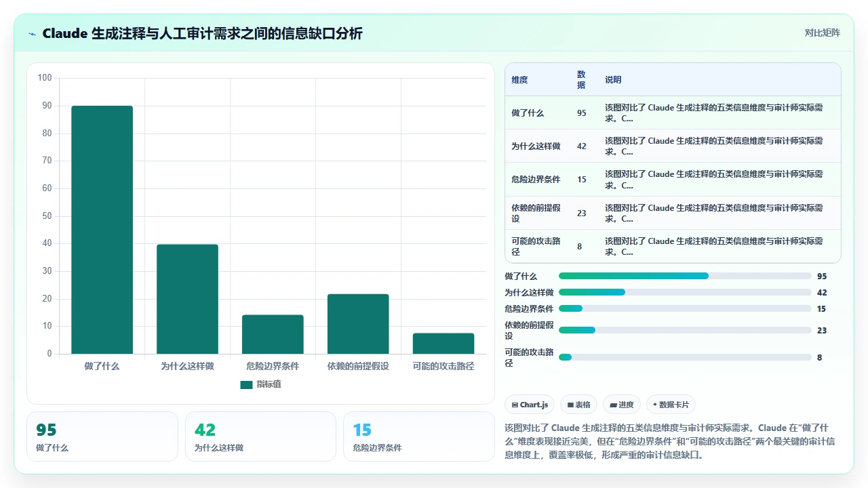Open the stat card showing 95 做了什么
868x488 pixels.
[102, 436]
